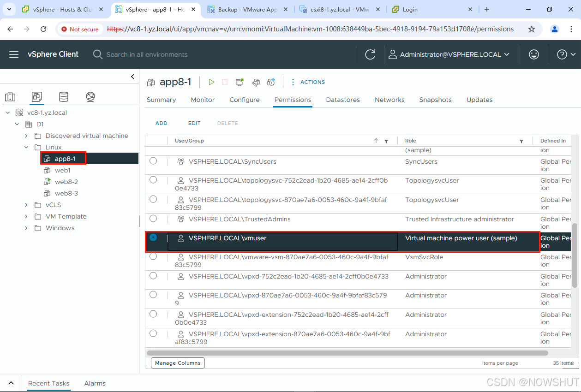Select radio for vpxd-extension-752c2ead row
Viewport: 581px width, 392px height.
(153, 314)
